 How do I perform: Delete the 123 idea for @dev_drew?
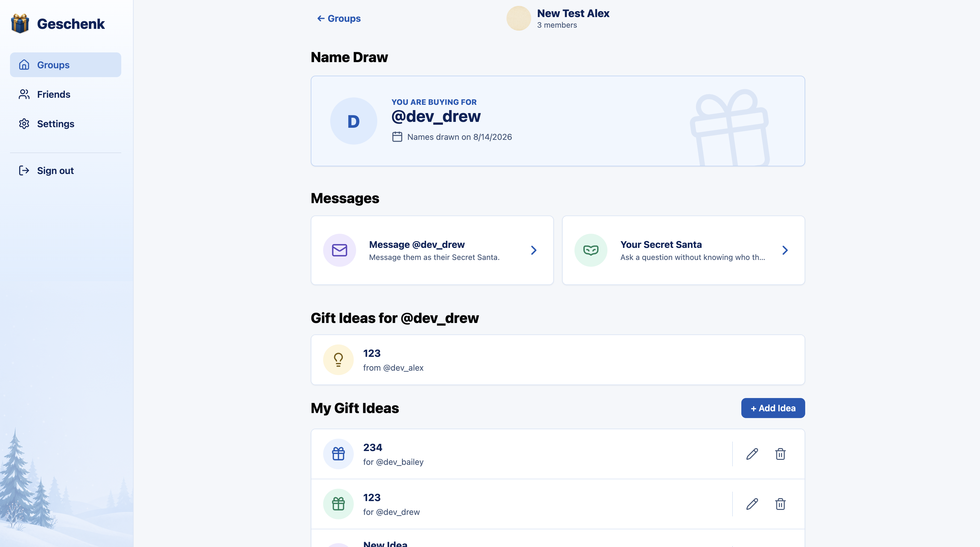tap(780, 504)
